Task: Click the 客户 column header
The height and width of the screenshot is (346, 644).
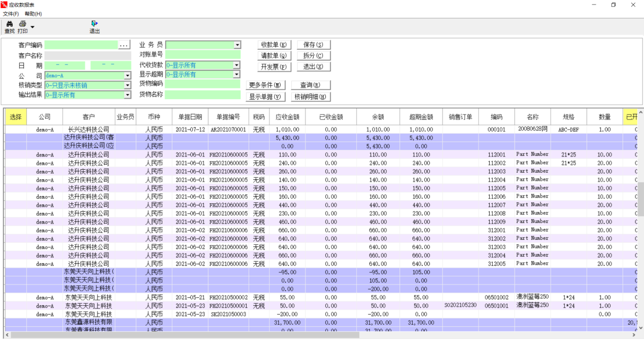Action: click(89, 117)
